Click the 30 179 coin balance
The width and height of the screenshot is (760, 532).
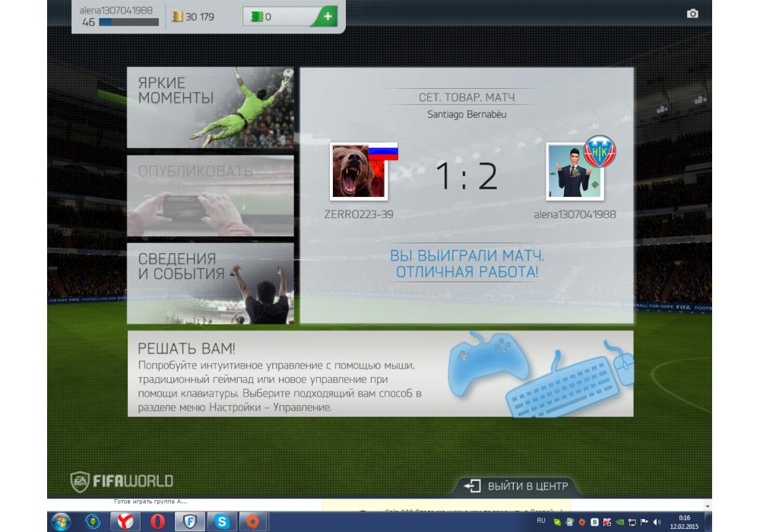pos(200,17)
